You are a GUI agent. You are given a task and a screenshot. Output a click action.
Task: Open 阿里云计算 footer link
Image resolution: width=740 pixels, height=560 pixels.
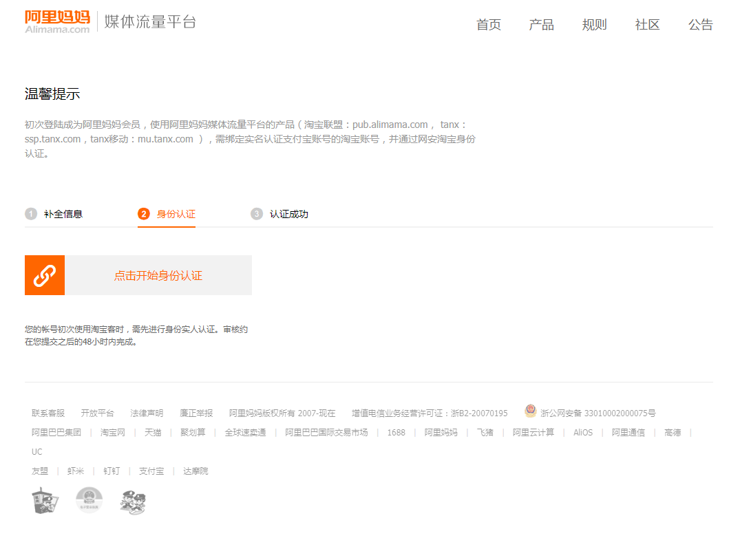tap(533, 433)
